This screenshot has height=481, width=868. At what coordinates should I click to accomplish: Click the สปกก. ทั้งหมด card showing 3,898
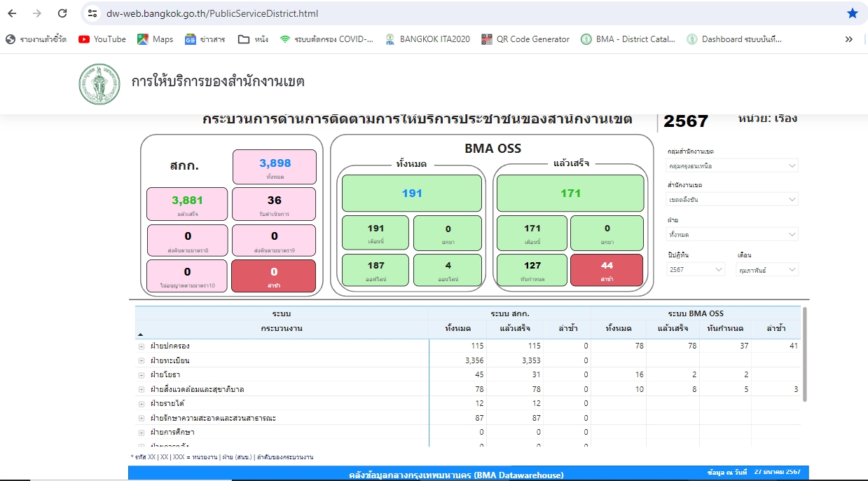274,167
